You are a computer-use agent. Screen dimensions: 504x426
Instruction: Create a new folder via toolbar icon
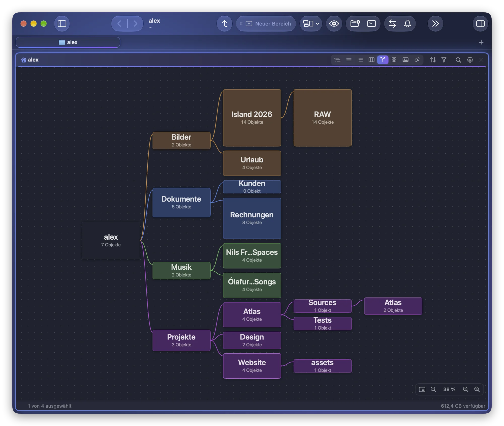click(x=355, y=23)
